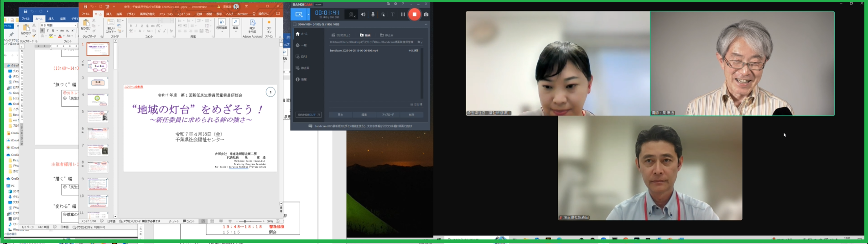Click Bandicam Edit (編集) button

click(x=364, y=115)
